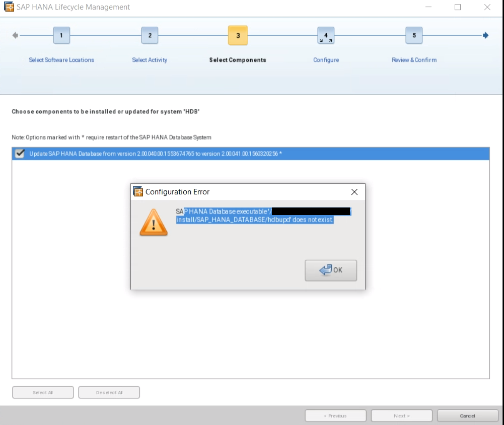Go to the Review & Confirm step label
This screenshot has height=425, width=504.
pos(414,60)
